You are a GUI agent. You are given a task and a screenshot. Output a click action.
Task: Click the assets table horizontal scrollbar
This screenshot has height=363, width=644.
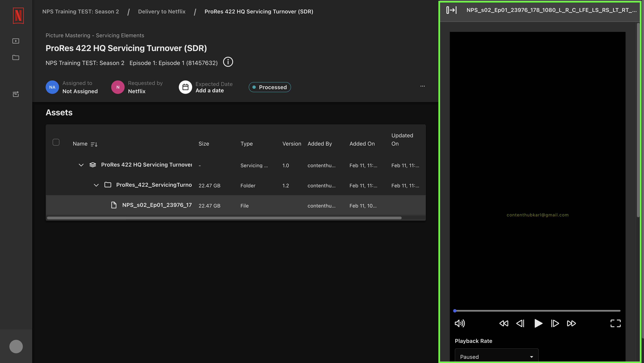(x=224, y=218)
